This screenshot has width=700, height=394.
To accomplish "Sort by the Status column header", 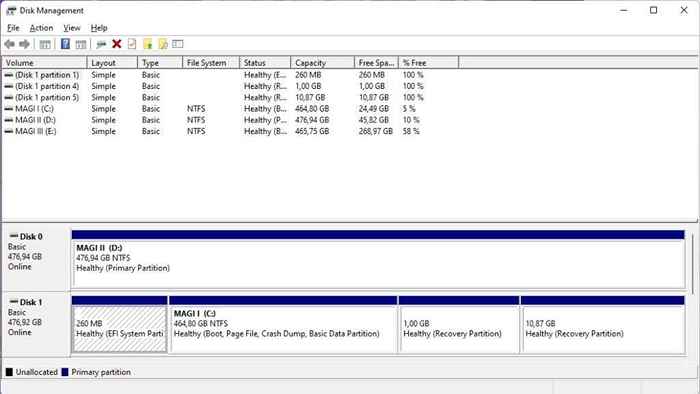I will tap(265, 63).
